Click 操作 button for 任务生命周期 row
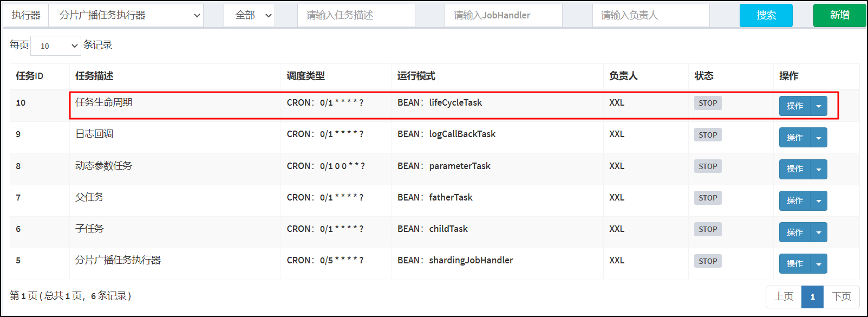Image resolution: width=868 pixels, height=317 pixels. [x=795, y=106]
